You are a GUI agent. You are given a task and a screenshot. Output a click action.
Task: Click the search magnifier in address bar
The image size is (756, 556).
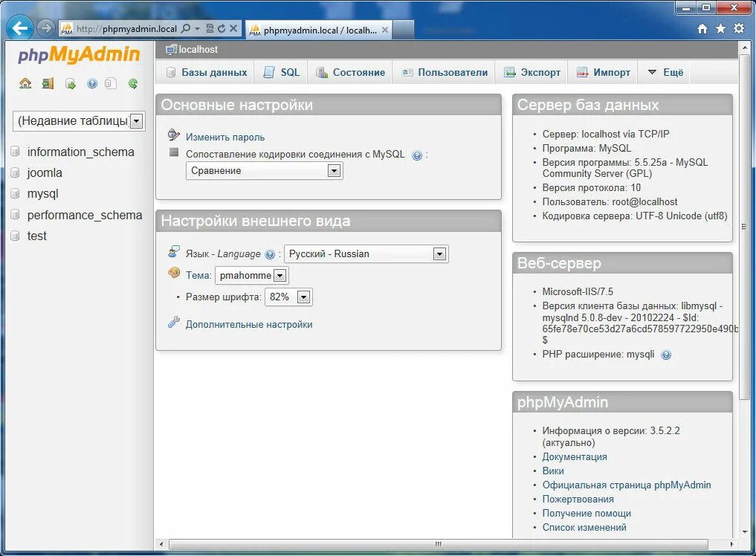click(x=186, y=28)
